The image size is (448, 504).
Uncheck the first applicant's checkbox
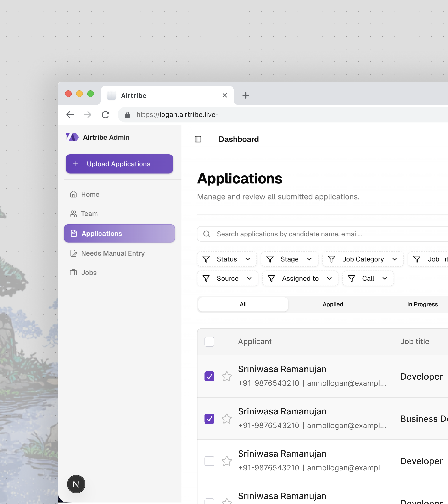[x=209, y=376]
